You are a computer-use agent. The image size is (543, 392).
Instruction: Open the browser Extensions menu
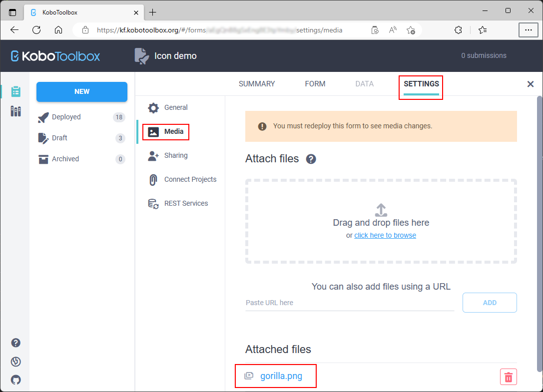click(x=458, y=30)
